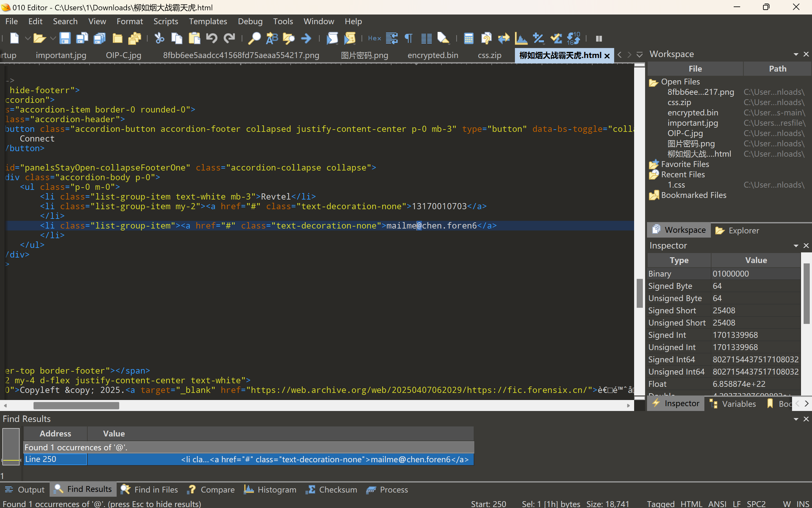Open the file tabs list dropdown triangle
The image size is (812, 508).
639,54
